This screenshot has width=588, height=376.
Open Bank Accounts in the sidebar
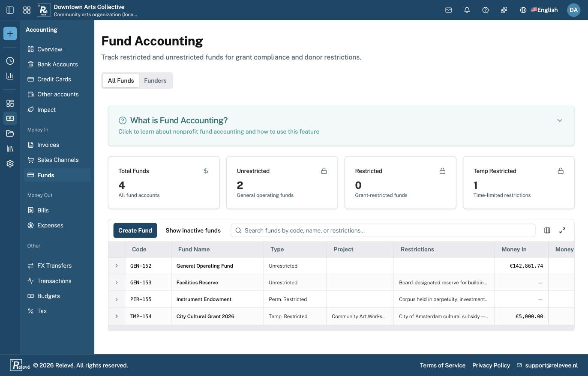57,64
